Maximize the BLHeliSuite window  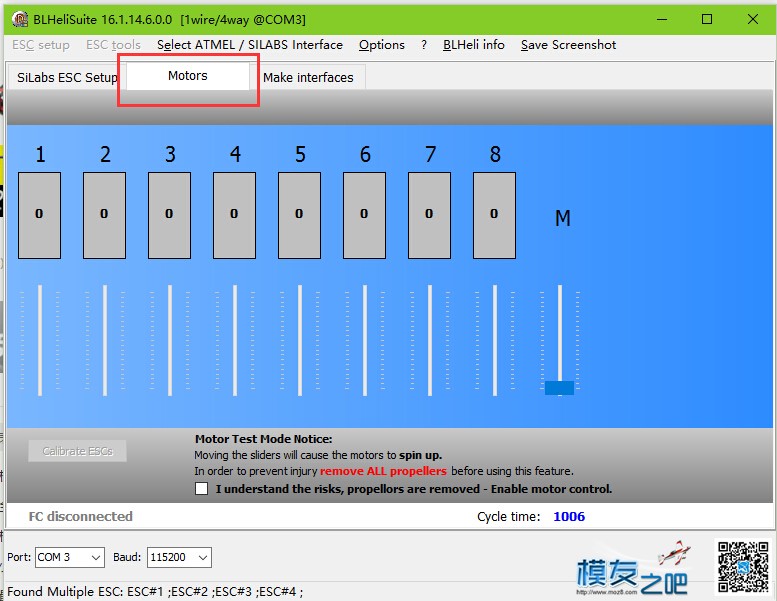[707, 19]
